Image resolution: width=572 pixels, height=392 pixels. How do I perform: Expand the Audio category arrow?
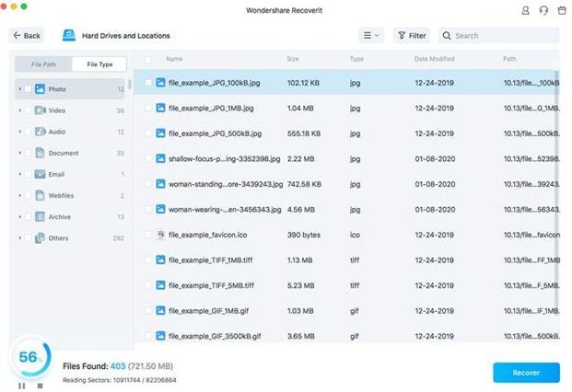point(19,132)
